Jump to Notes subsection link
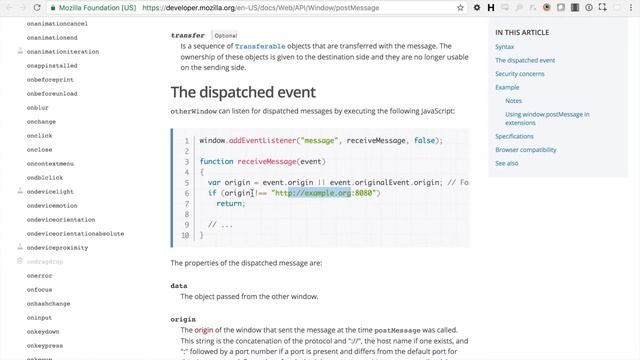The width and height of the screenshot is (640, 360). click(x=513, y=101)
